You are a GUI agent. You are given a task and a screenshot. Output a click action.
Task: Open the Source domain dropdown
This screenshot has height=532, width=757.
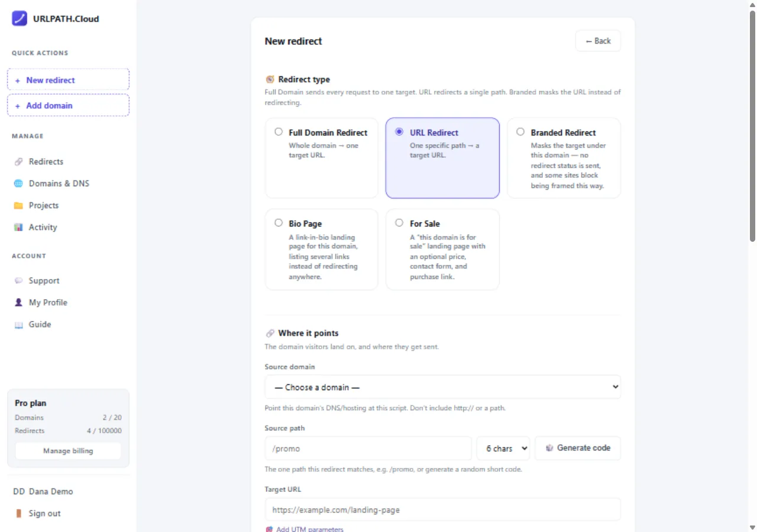(443, 387)
